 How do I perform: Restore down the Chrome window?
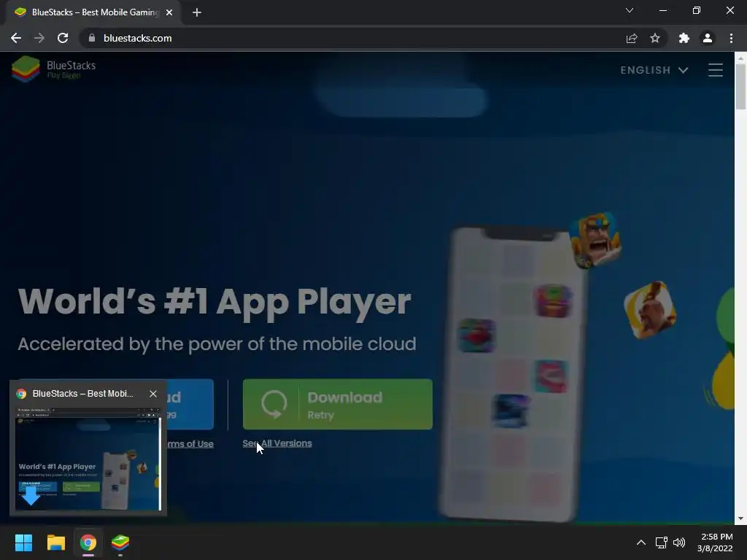697,10
